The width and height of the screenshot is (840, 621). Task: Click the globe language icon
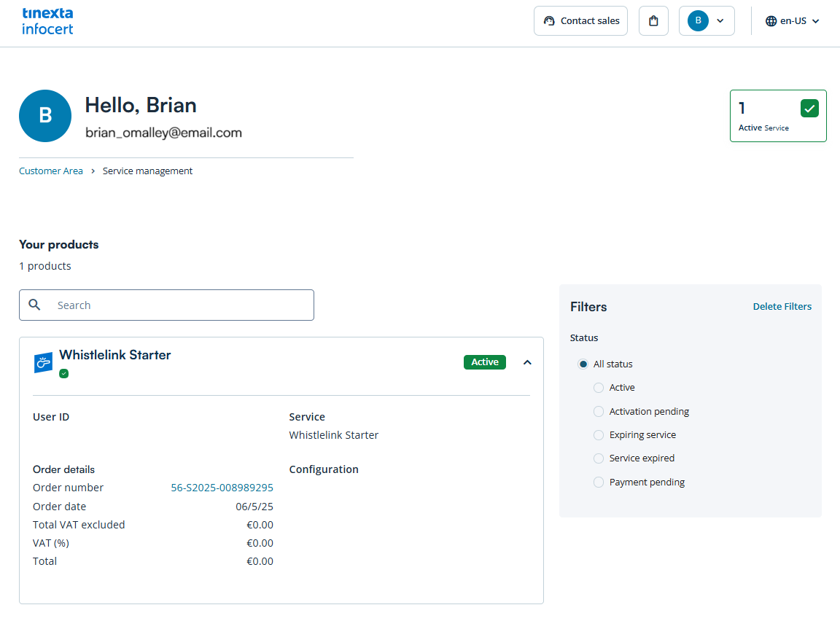[771, 21]
